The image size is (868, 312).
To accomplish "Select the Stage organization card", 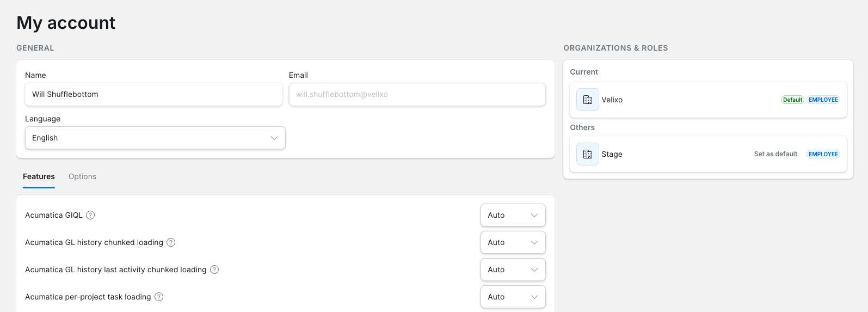I will click(708, 154).
